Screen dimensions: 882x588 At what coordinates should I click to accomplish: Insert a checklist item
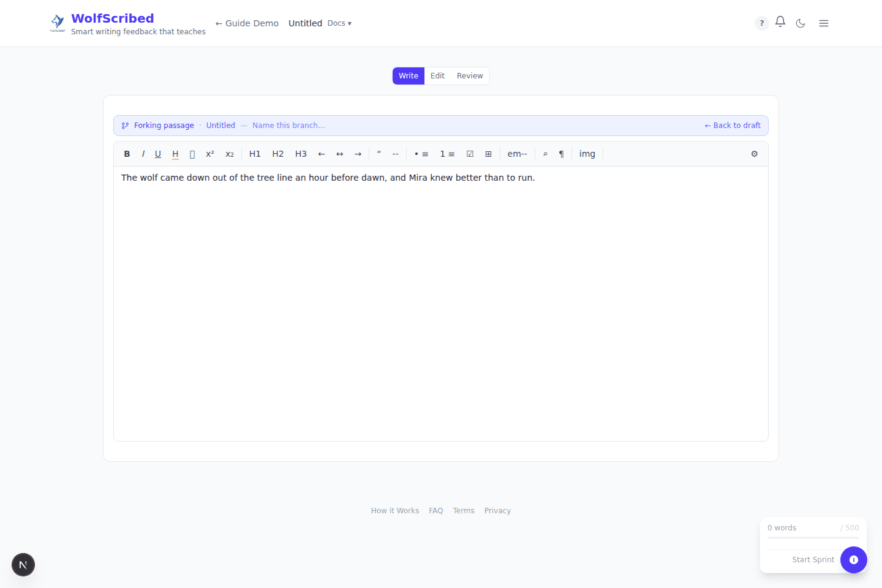click(470, 154)
